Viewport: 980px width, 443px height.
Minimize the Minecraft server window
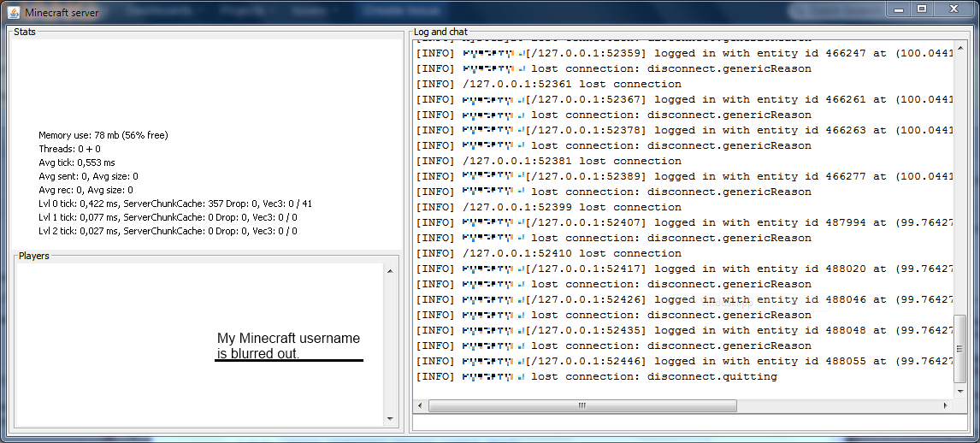click(900, 9)
